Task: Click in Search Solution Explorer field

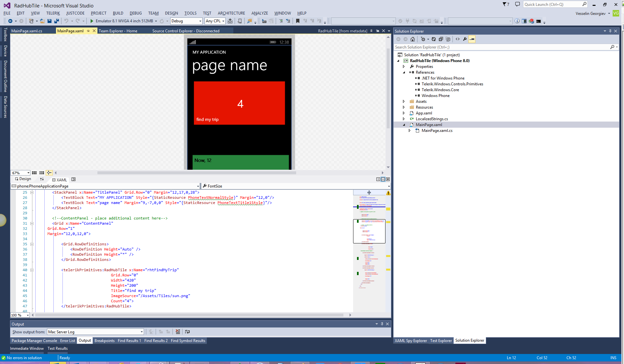Action: click(501, 47)
